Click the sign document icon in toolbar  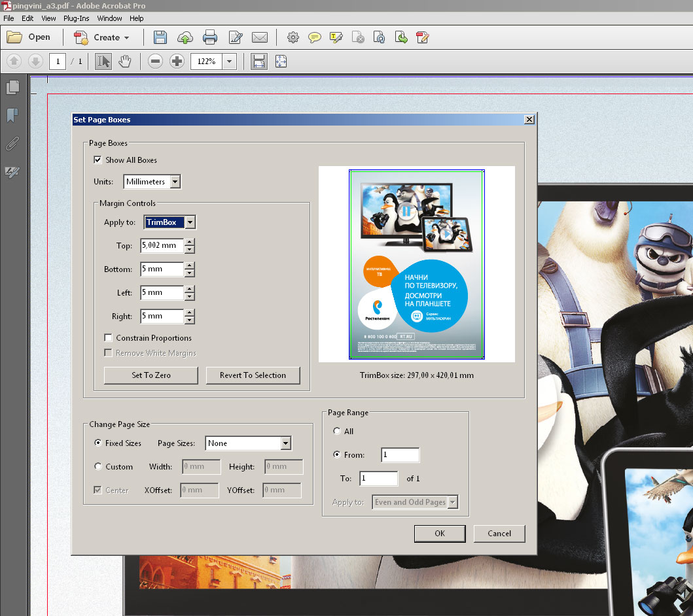(423, 37)
